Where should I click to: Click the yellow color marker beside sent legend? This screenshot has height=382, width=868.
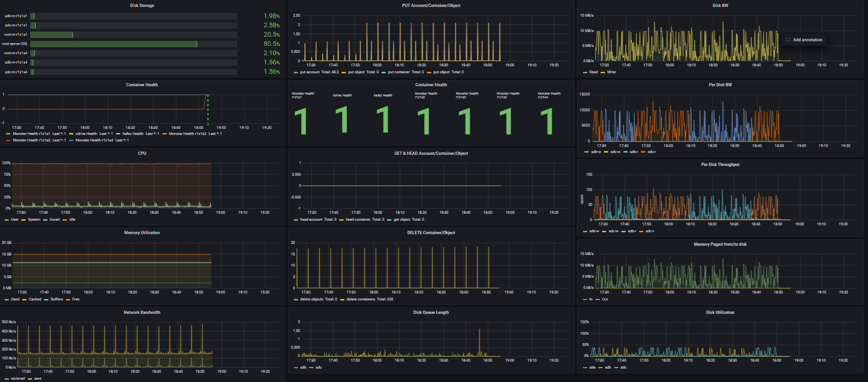click(x=30, y=379)
